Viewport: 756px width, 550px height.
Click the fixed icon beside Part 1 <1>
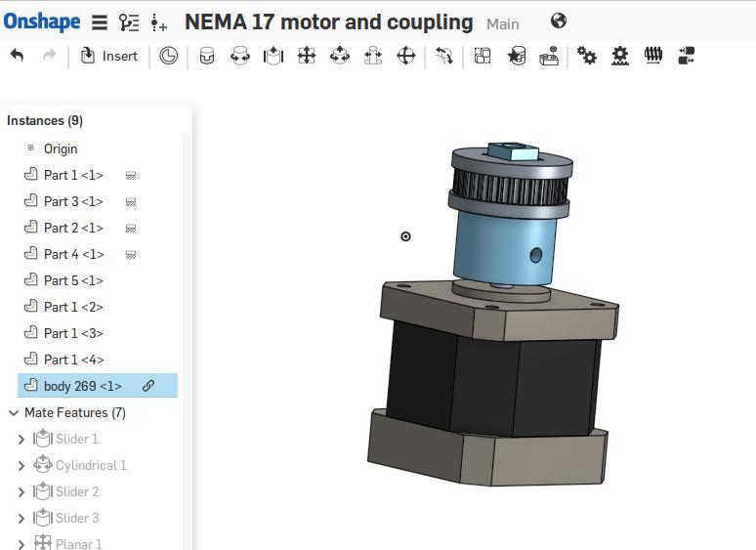[131, 176]
